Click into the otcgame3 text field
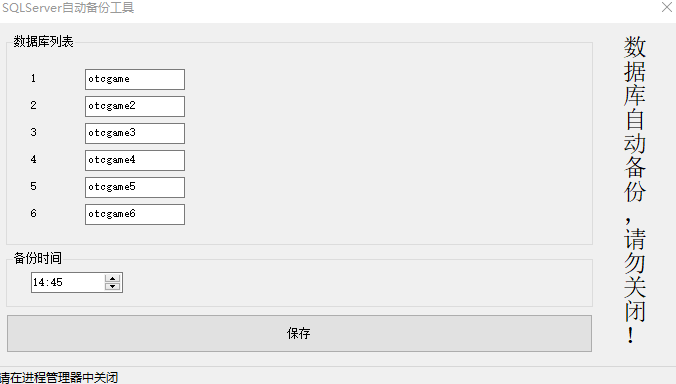676x384 pixels. [x=135, y=133]
